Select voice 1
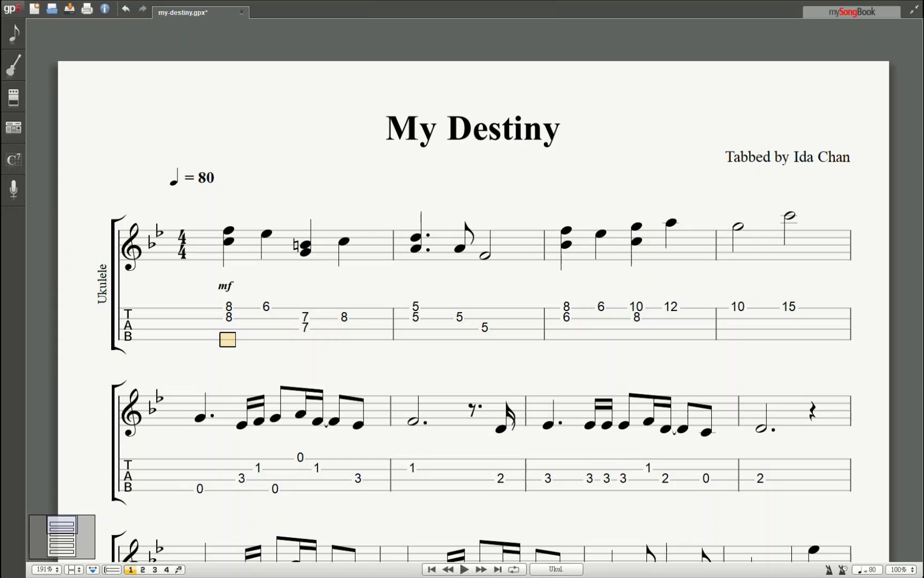Image resolution: width=924 pixels, height=578 pixels. point(130,569)
